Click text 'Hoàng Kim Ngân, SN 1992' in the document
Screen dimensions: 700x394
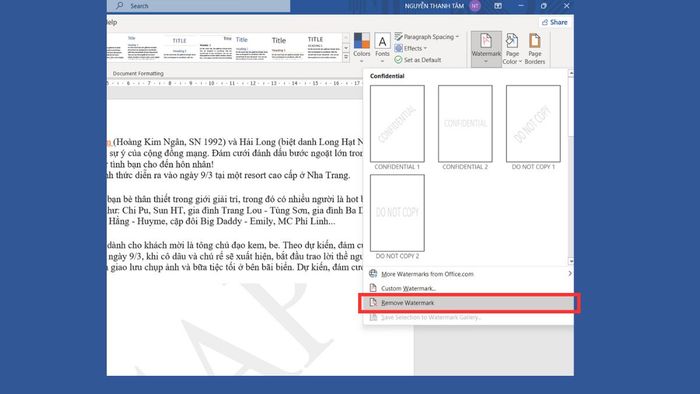(170, 142)
